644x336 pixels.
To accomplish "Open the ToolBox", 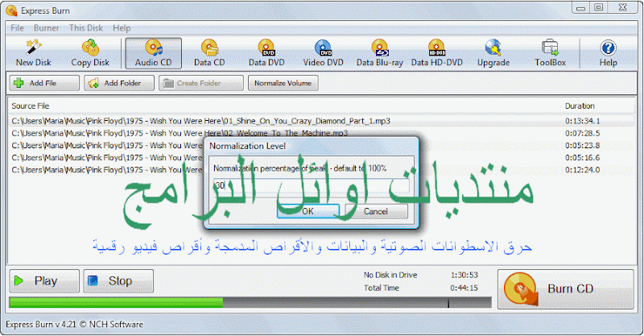I will [550, 53].
